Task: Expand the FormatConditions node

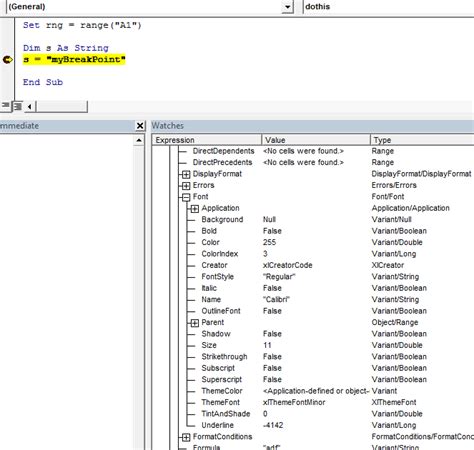Action: coord(186,437)
